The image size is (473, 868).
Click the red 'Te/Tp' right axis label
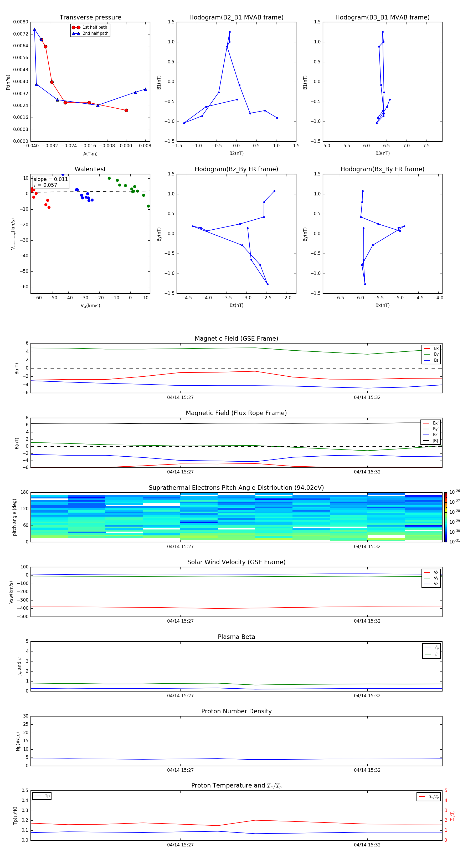(453, 815)
